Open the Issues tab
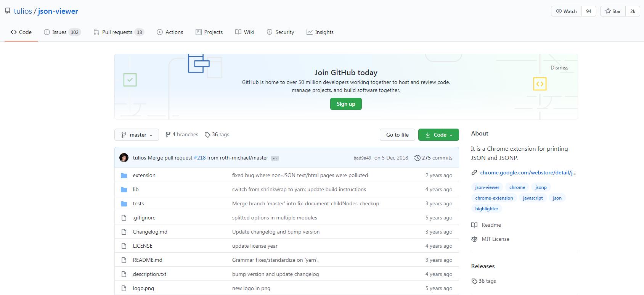 tap(62, 32)
